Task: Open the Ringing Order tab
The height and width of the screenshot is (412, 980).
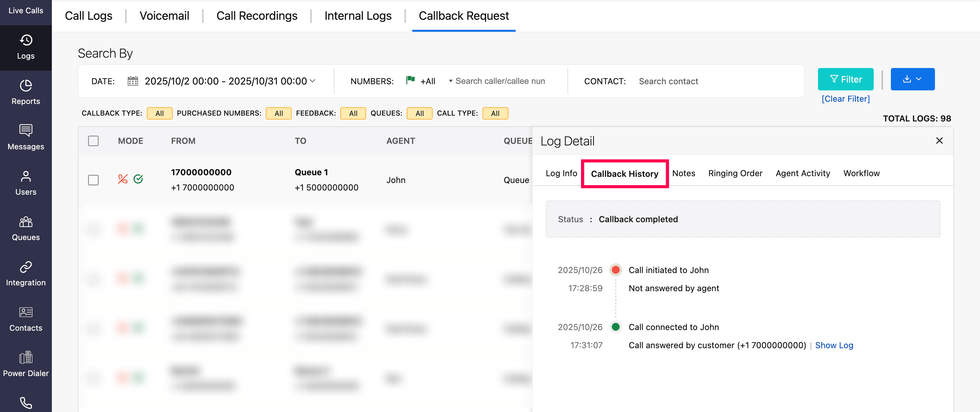Action: (x=735, y=173)
